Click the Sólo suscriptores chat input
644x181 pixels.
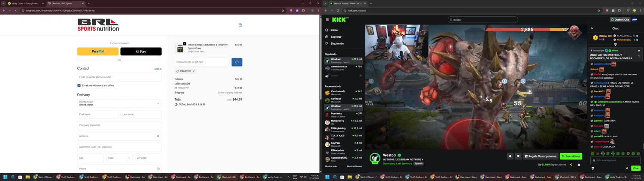coord(615,160)
